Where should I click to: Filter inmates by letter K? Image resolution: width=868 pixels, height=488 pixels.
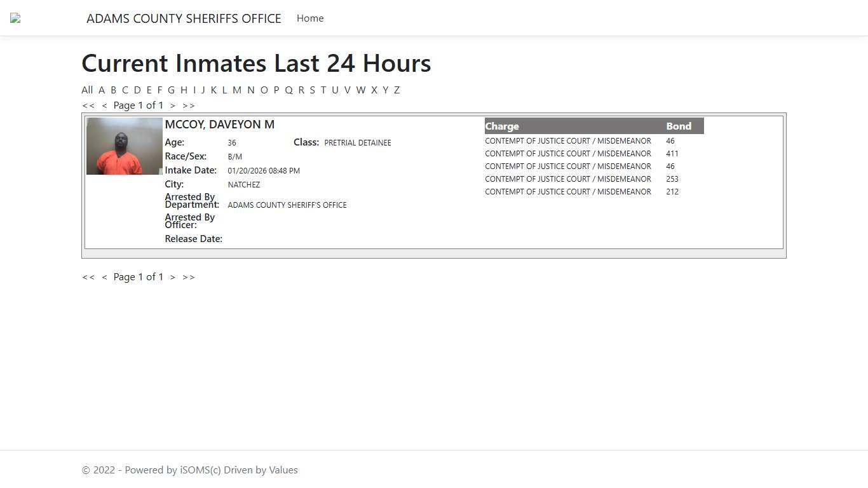[214, 90]
